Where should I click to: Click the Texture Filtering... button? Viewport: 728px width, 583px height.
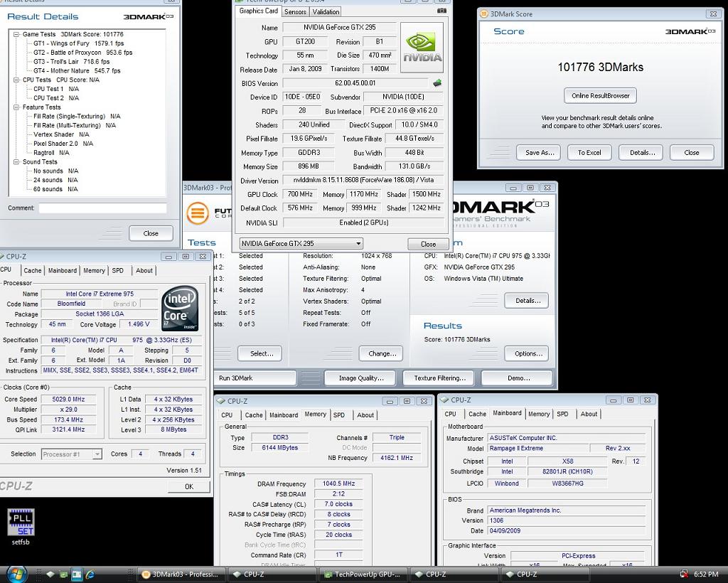coord(439,378)
